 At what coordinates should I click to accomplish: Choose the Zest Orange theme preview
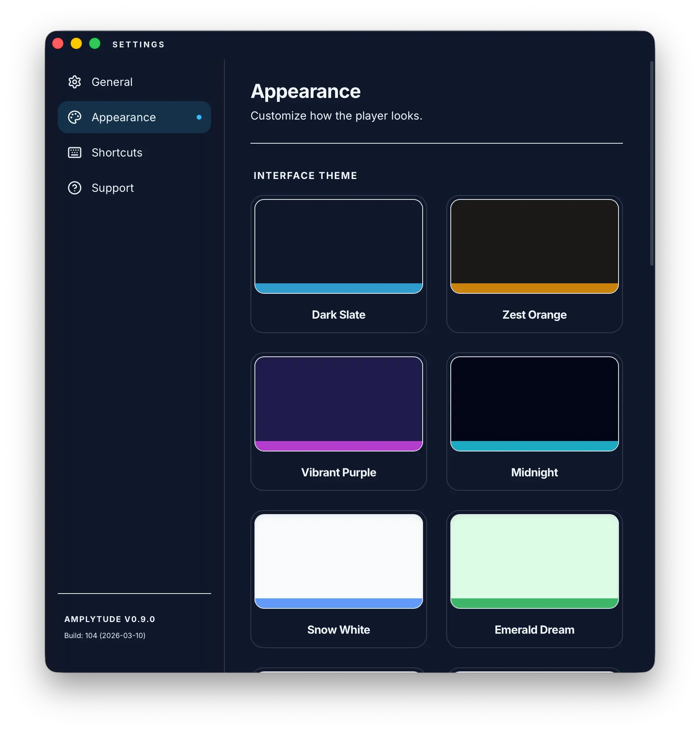tap(534, 246)
